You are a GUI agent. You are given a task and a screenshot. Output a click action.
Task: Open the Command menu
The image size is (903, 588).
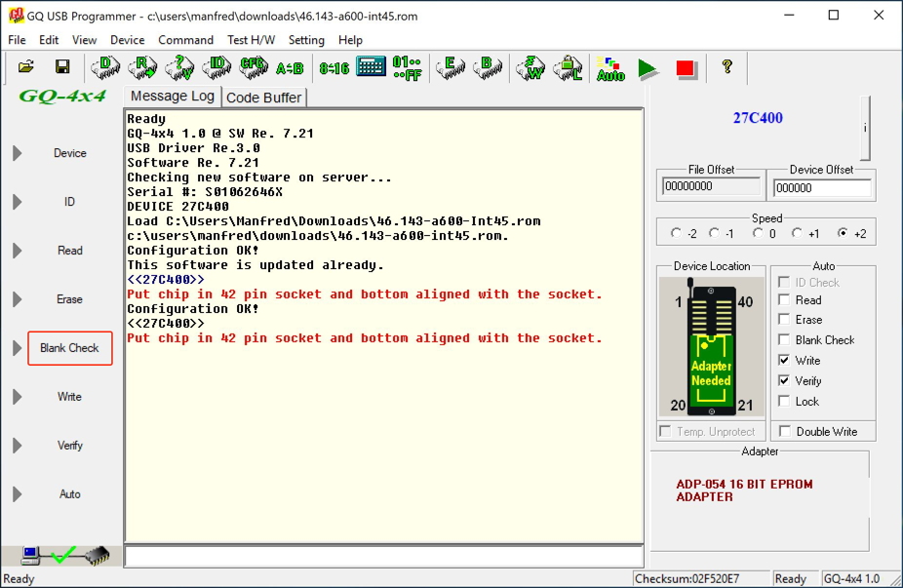click(x=185, y=40)
